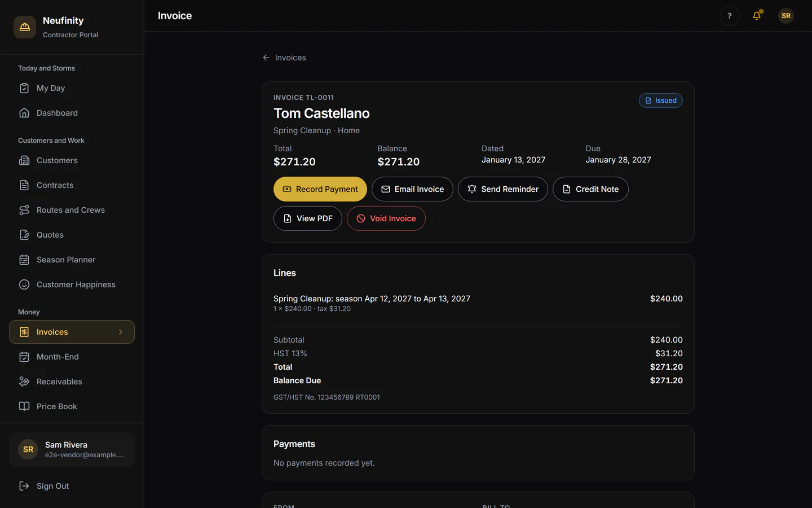
Task: Click the Price Book open-book icon
Action: click(24, 406)
